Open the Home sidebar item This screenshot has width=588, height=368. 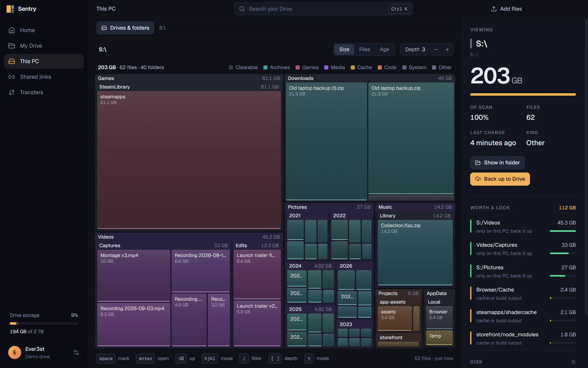44,30
